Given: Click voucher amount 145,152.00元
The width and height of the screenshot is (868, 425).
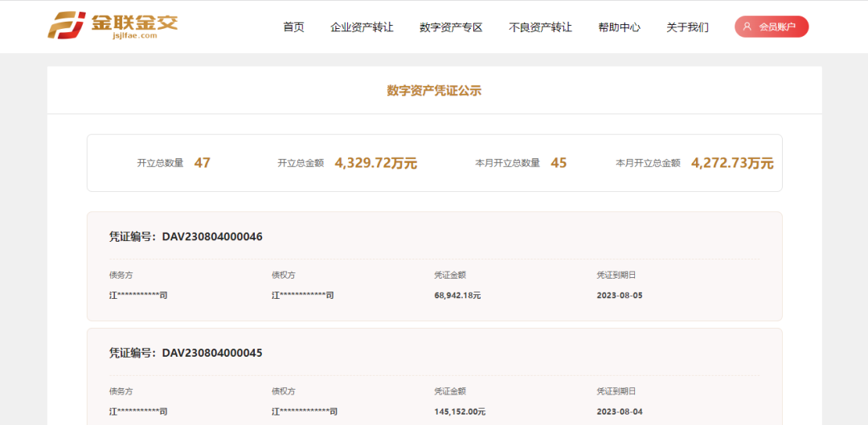Looking at the screenshot, I should 460,411.
